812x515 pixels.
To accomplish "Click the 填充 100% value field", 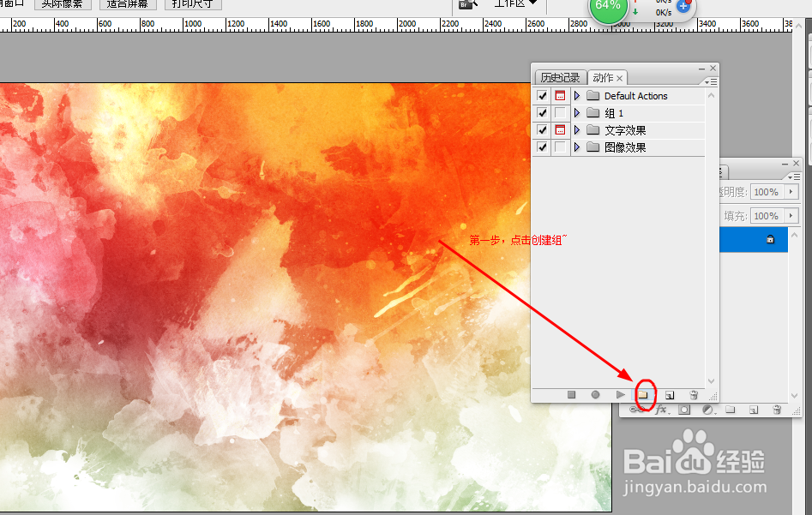I will tap(767, 215).
